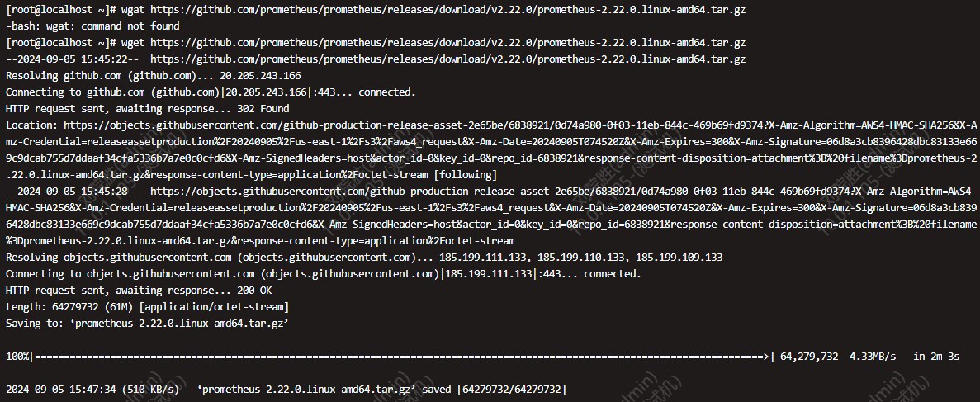This screenshot has width=980, height=402.
Task: Click the "Connecting to github.com" line
Action: (211, 92)
